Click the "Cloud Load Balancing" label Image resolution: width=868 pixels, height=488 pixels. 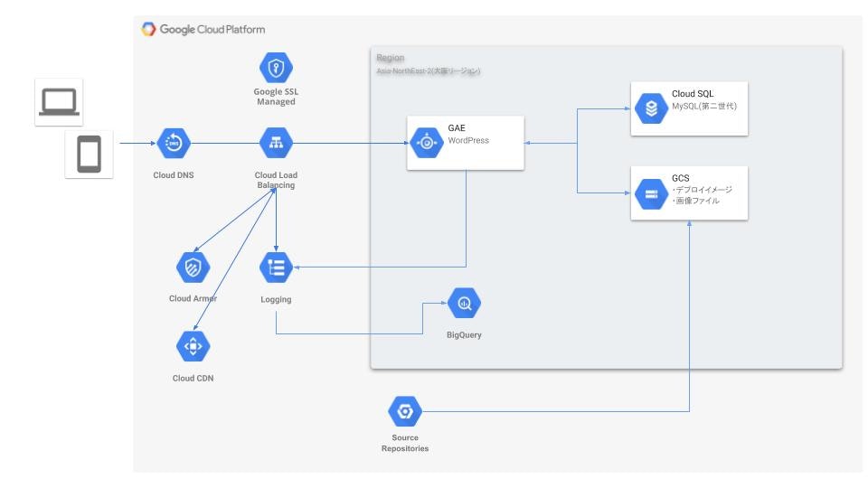(x=276, y=180)
